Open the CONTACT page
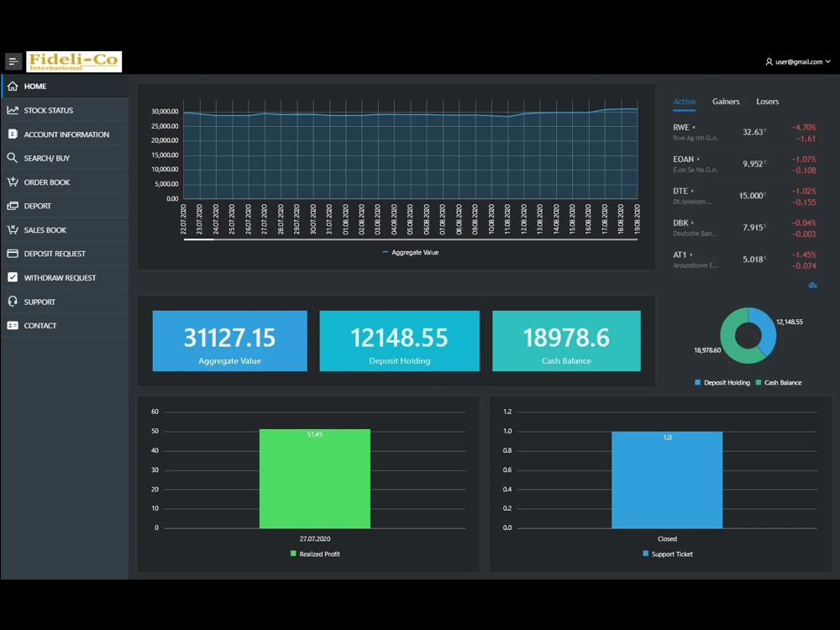 (x=65, y=325)
